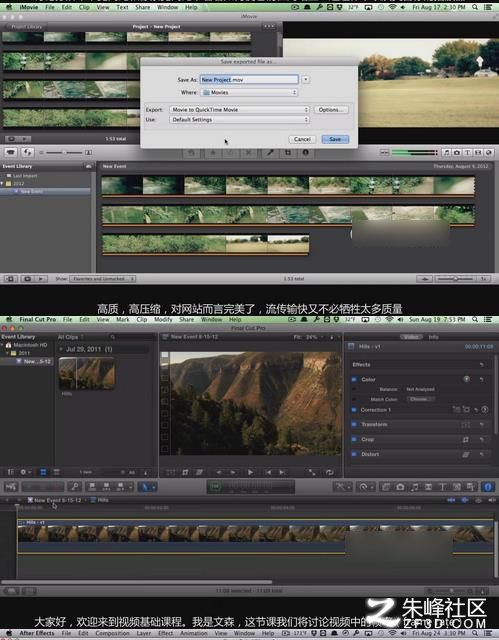
Task: Open the iMovie Share menu
Action: (142, 7)
